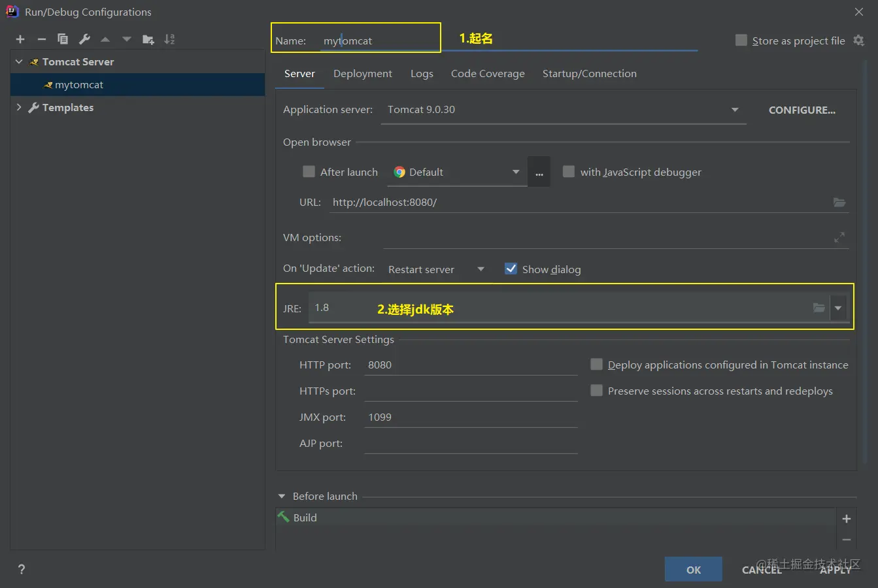Image resolution: width=878 pixels, height=588 pixels.
Task: Select the mytomcat configuration in tree
Action: pos(137,85)
